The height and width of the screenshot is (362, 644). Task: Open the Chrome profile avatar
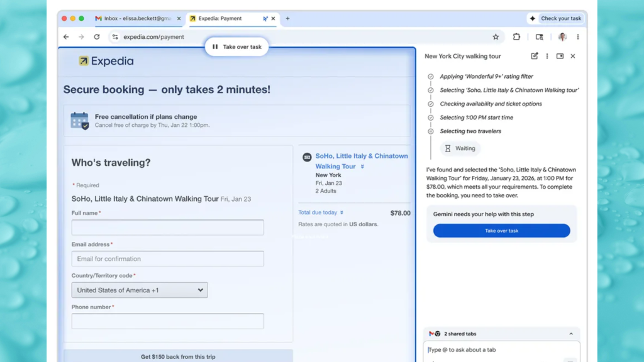click(562, 37)
